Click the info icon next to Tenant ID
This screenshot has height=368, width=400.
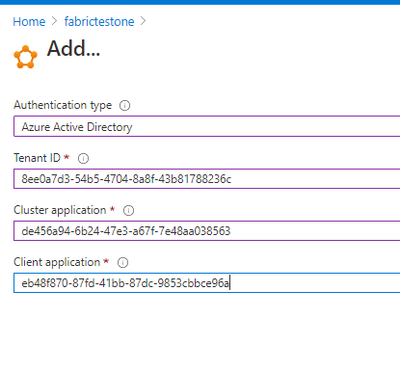(83, 158)
